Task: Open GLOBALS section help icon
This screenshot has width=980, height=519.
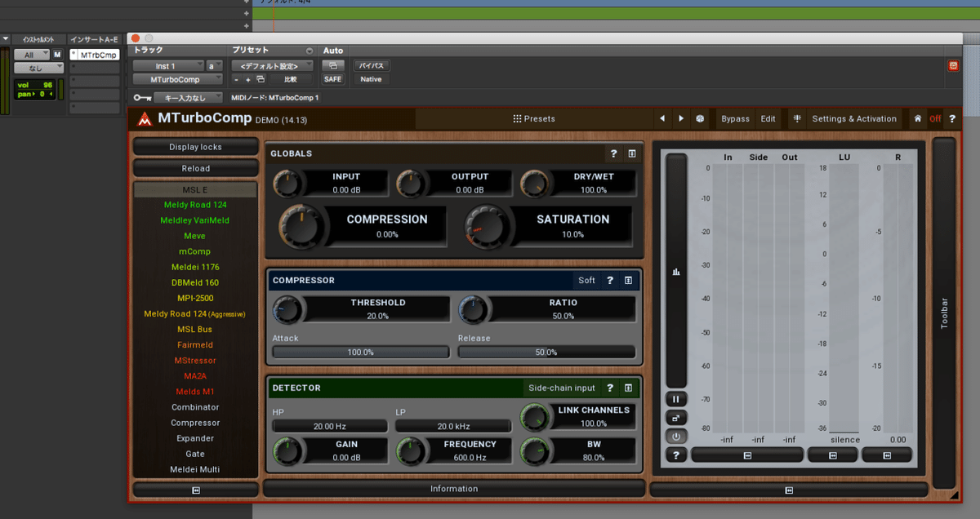Action: pos(613,153)
